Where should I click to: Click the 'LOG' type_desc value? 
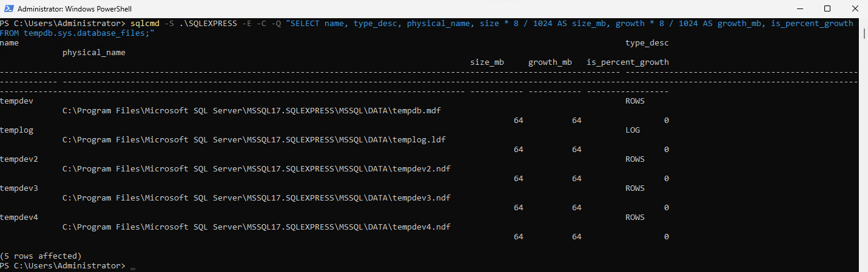tap(633, 130)
